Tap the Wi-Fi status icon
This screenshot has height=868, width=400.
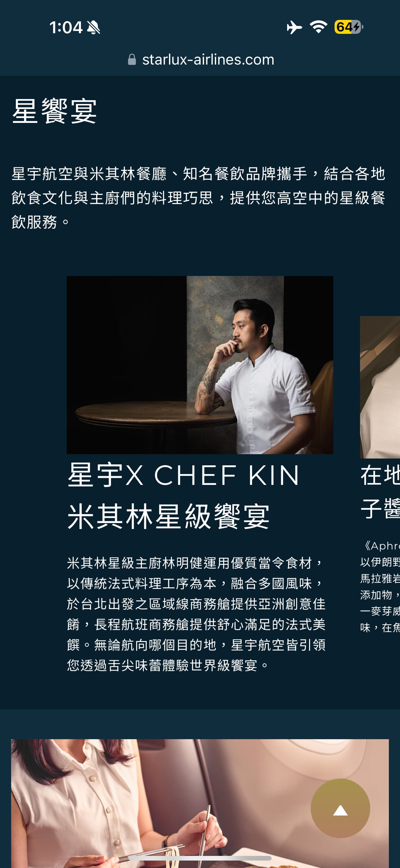pyautogui.click(x=318, y=27)
